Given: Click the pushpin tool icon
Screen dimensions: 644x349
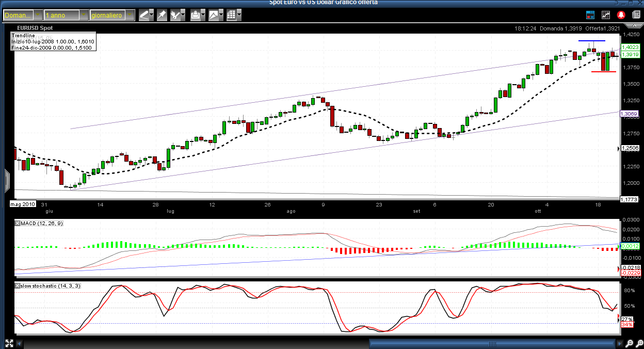Looking at the screenshot, I should coord(162,15).
